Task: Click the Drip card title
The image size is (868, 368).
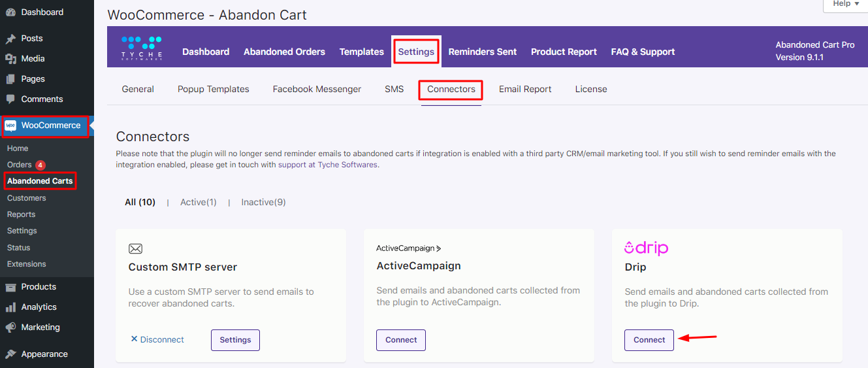Action: (635, 267)
